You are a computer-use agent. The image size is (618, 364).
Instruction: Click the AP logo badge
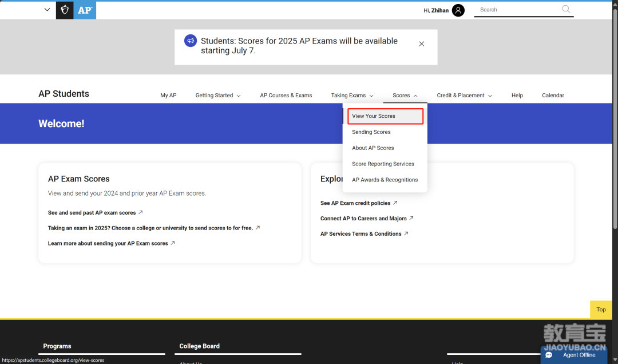click(85, 10)
